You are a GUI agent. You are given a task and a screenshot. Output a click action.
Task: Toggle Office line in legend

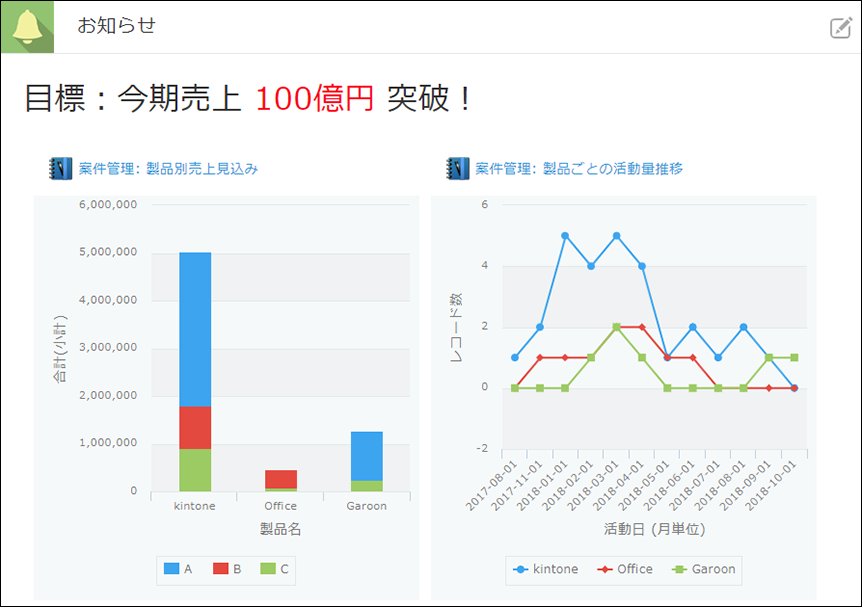pos(624,569)
